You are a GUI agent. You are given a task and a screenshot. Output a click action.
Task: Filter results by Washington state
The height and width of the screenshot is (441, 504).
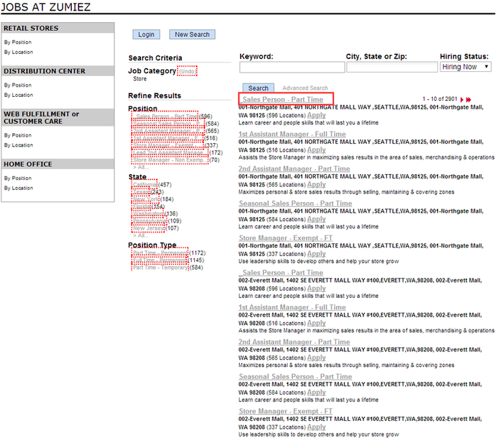[149, 214]
